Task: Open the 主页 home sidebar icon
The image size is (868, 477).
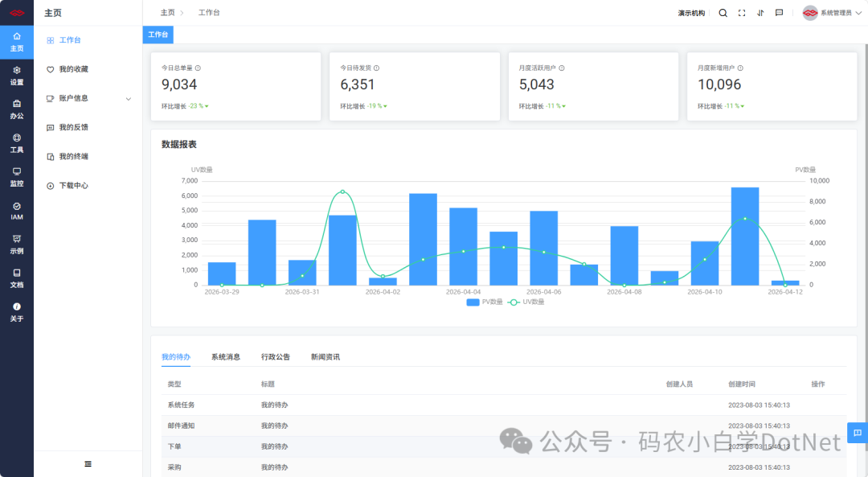Action: tap(17, 42)
